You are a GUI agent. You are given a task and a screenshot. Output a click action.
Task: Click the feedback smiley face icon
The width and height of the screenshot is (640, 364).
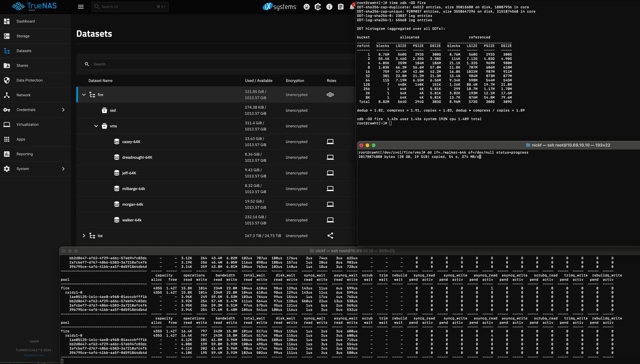(306, 7)
